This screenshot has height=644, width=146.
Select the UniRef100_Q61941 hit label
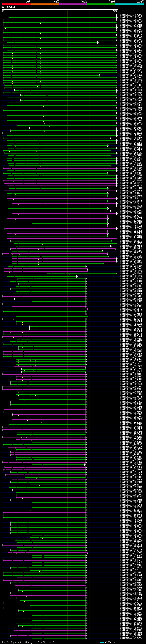pyautogui.click(x=131, y=120)
